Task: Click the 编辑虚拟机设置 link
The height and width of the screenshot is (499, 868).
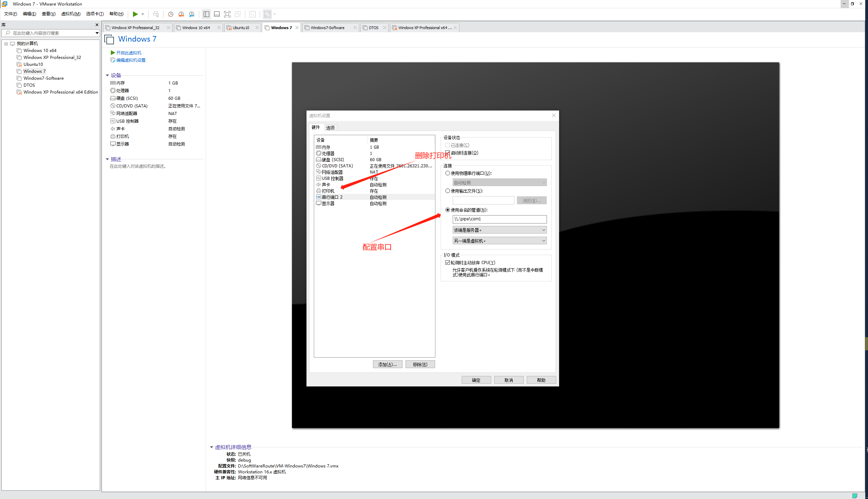Action: click(x=131, y=60)
